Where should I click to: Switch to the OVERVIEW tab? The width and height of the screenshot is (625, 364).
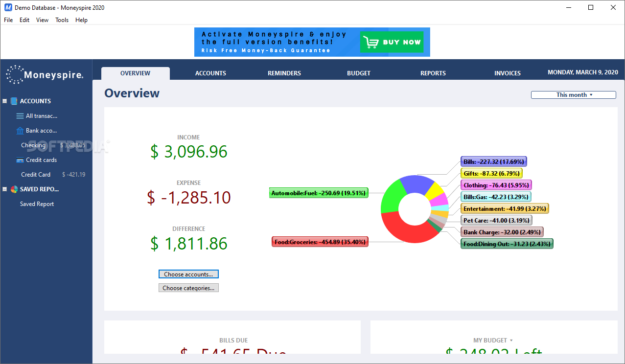[x=136, y=73]
